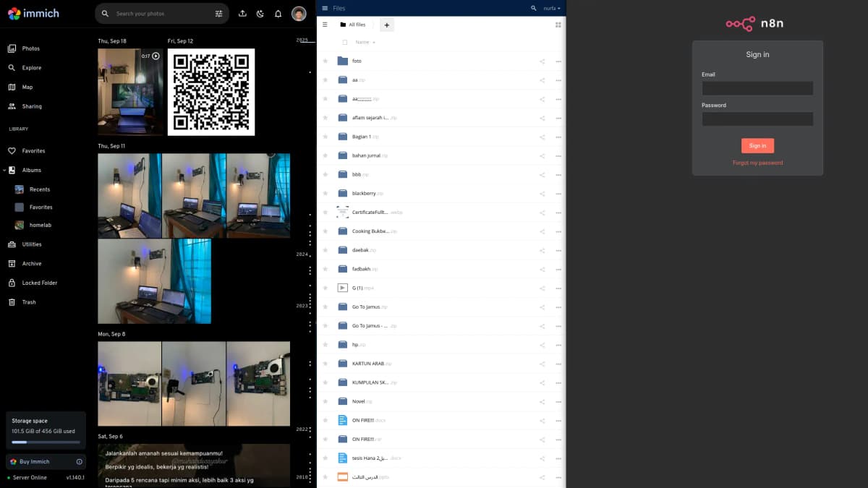Screen dimensions: 868x488
Task: Open search filter options in Immich
Action: click(219, 14)
